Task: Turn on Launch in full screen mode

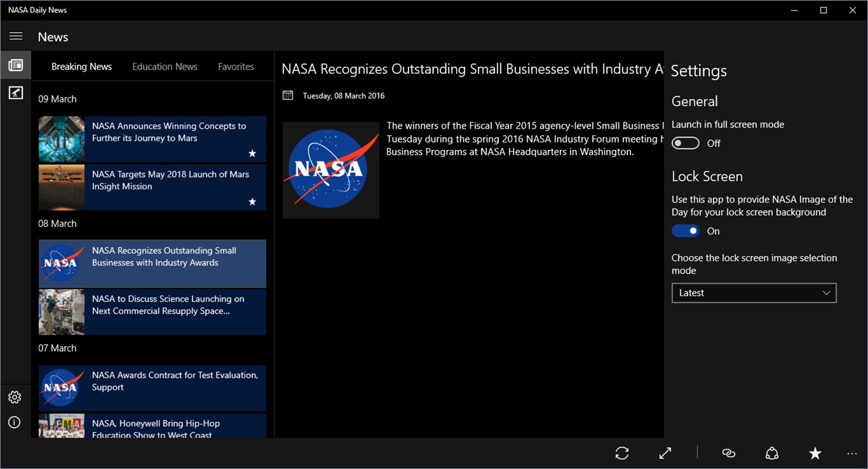Action: tap(685, 143)
